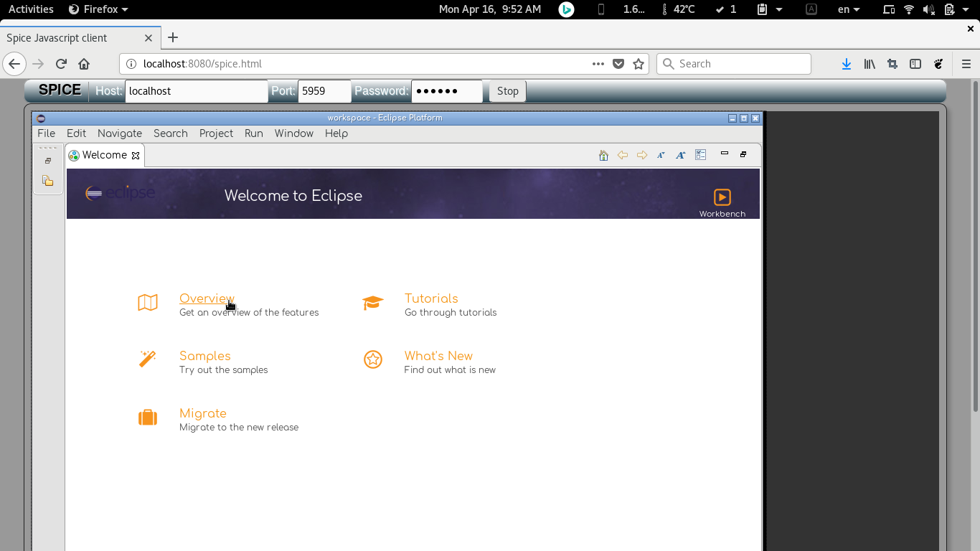Viewport: 980px width, 551px height.
Task: Click the What's New star icon
Action: pos(373,359)
